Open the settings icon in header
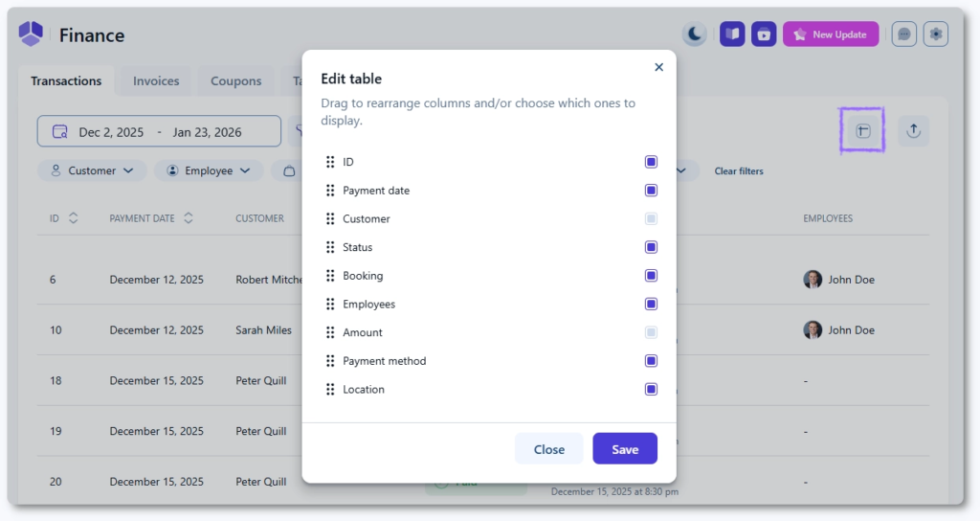Screen dimensions: 980x521 click(x=935, y=34)
